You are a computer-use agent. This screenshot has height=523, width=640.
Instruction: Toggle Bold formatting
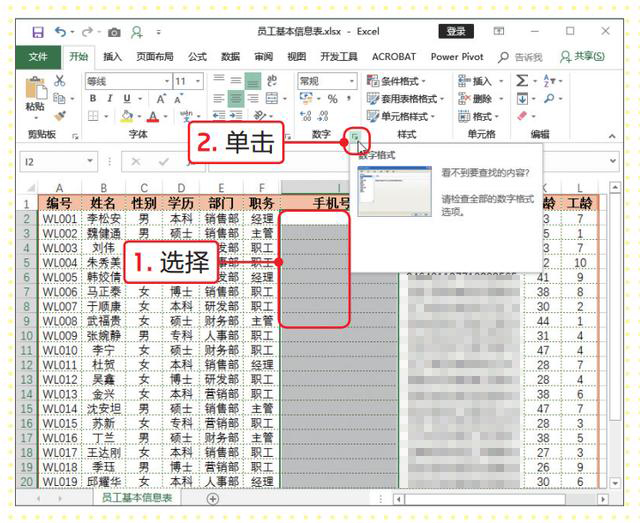93,99
